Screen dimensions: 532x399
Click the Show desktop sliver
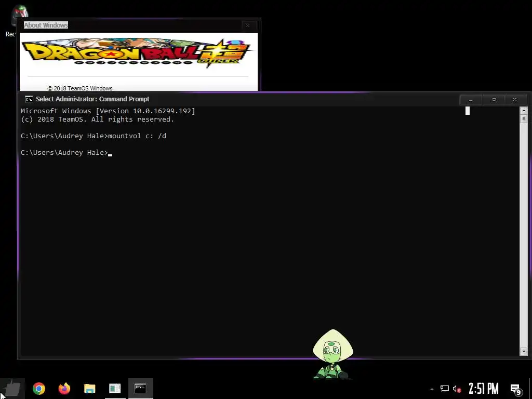point(530,389)
